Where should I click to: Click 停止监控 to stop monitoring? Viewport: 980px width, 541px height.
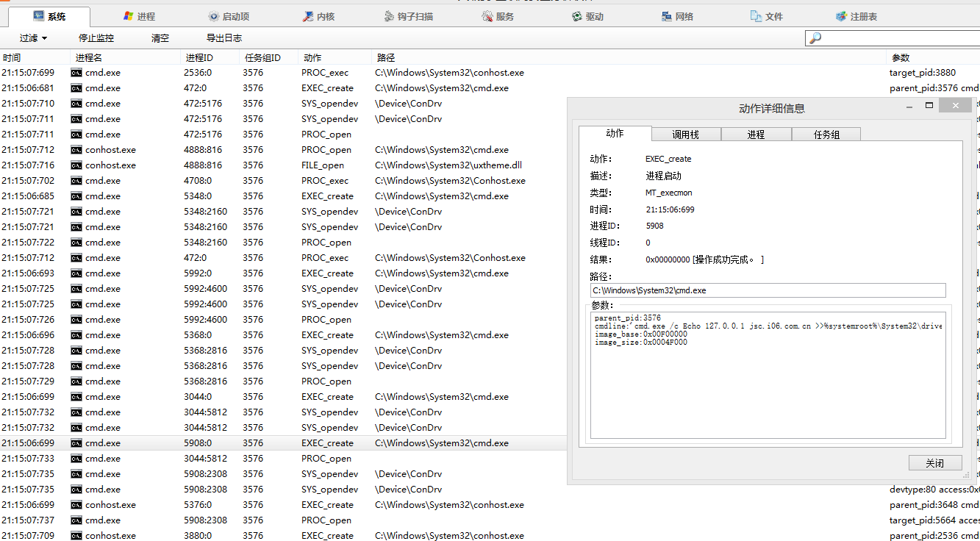pos(96,38)
